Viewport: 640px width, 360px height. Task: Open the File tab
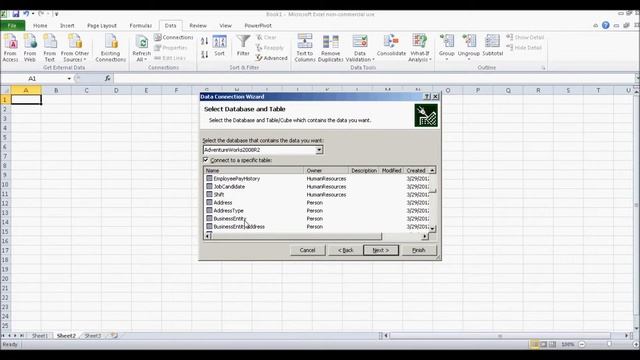pyautogui.click(x=12, y=26)
